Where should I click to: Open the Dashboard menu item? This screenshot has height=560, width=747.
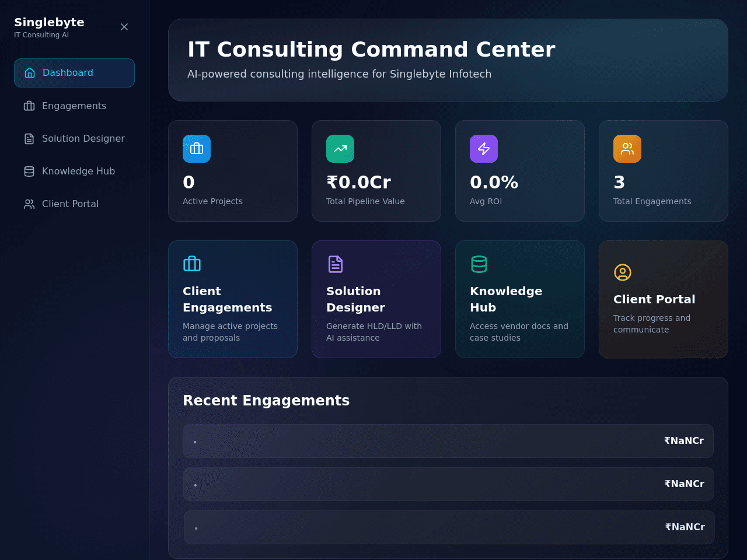pos(74,73)
